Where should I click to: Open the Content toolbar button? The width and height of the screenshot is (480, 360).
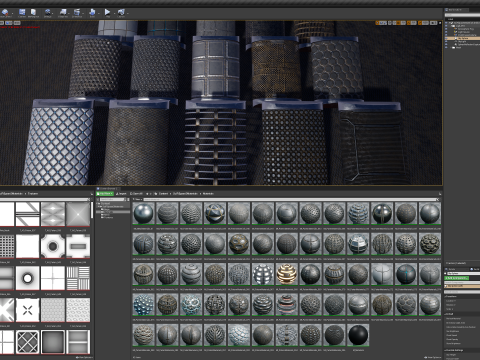pyautogui.click(x=22, y=13)
